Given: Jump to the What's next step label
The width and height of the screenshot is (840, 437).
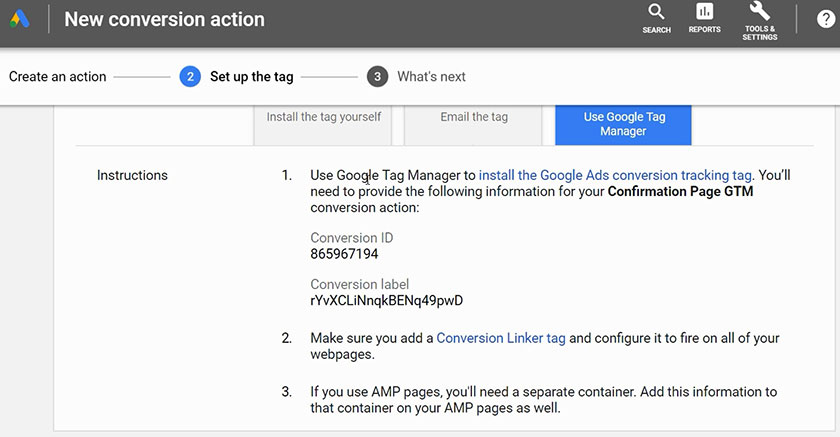Looking at the screenshot, I should click(x=431, y=77).
